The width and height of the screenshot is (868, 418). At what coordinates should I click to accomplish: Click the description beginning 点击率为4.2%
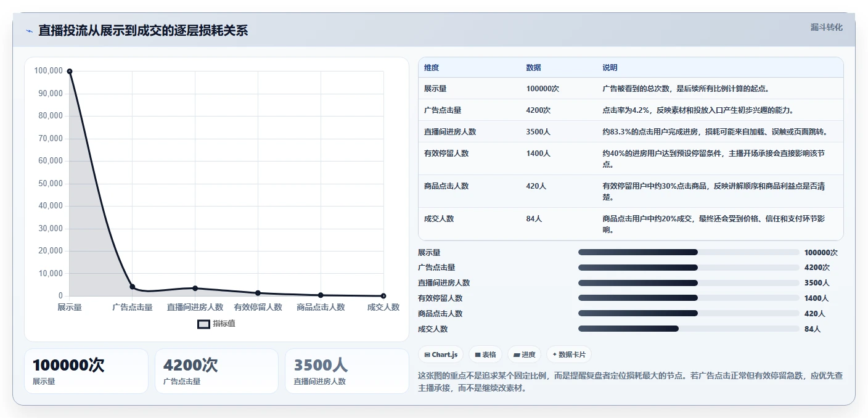tap(698, 110)
